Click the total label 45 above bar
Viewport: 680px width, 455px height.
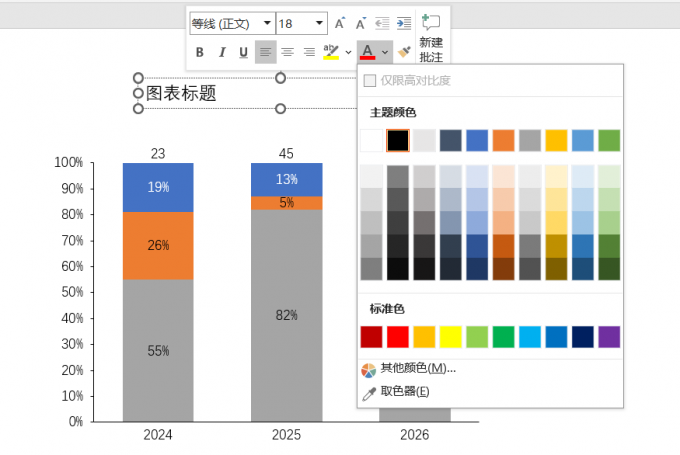coord(286,154)
